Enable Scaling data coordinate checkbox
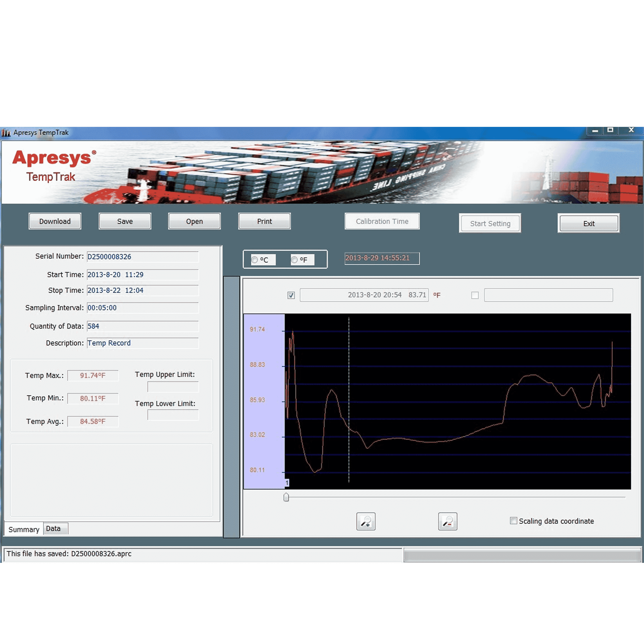Viewport: 644px width, 644px height. pos(513,521)
